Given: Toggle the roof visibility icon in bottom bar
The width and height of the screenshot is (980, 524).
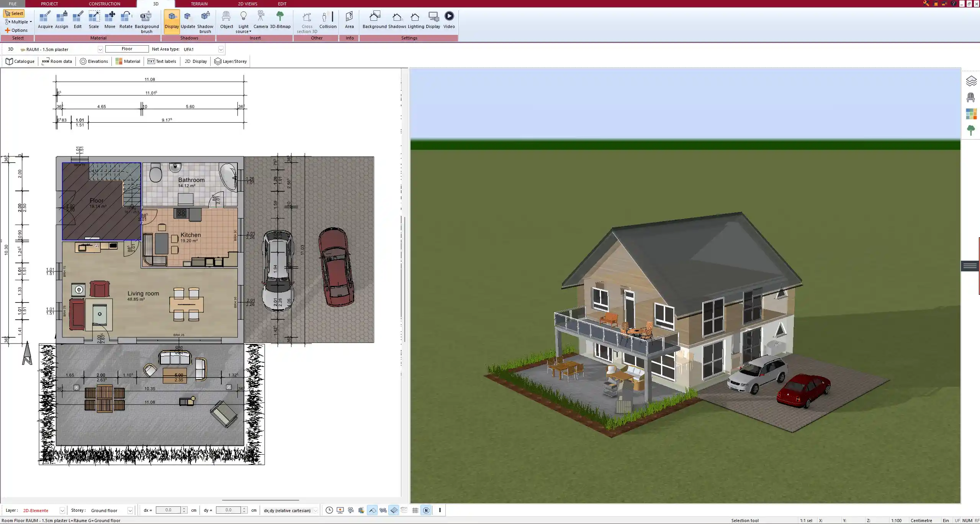Looking at the screenshot, I should pos(372,510).
